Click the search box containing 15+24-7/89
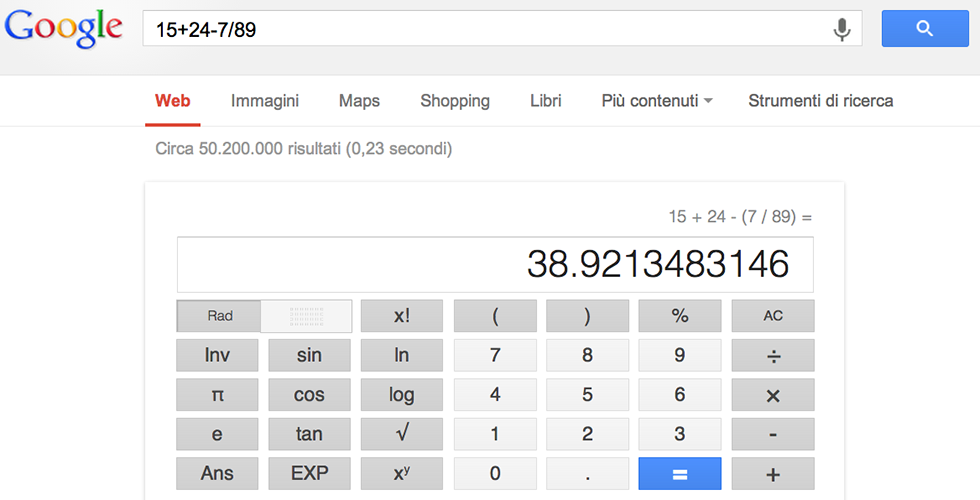This screenshot has height=500, width=980. pyautogui.click(x=480, y=30)
